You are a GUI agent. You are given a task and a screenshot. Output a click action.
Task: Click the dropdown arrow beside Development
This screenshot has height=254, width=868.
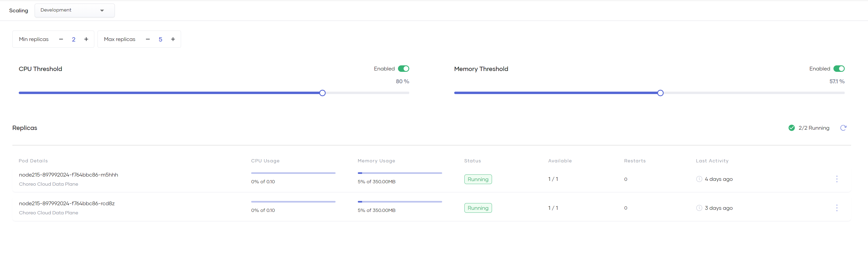coord(102,10)
